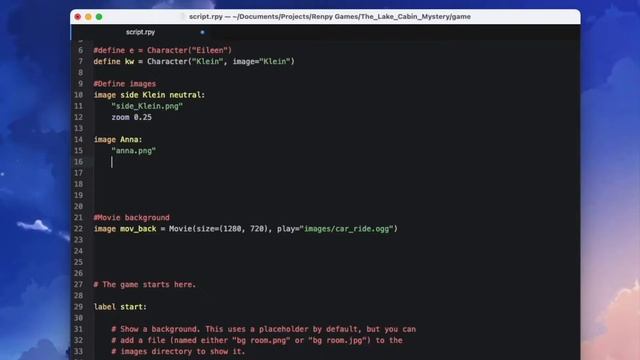The image size is (640, 360).
Task: Click '# images directory to show it.' comment
Action: coord(178,351)
